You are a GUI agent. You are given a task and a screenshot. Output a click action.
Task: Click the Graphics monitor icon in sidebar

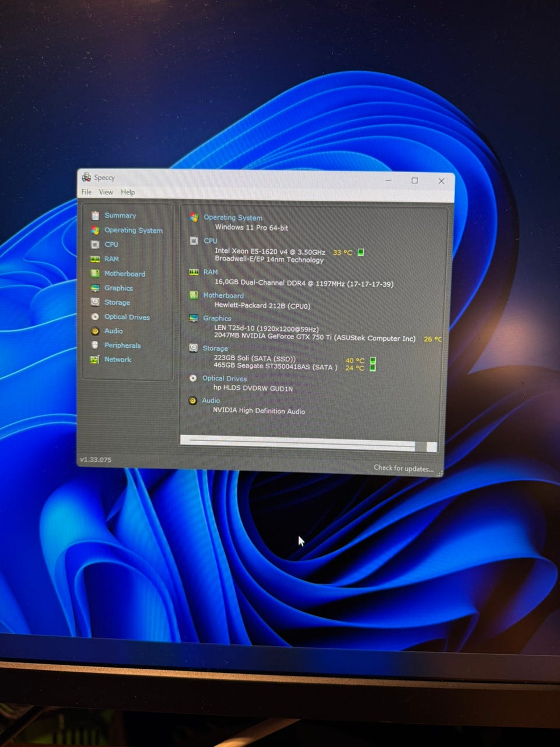click(x=95, y=288)
